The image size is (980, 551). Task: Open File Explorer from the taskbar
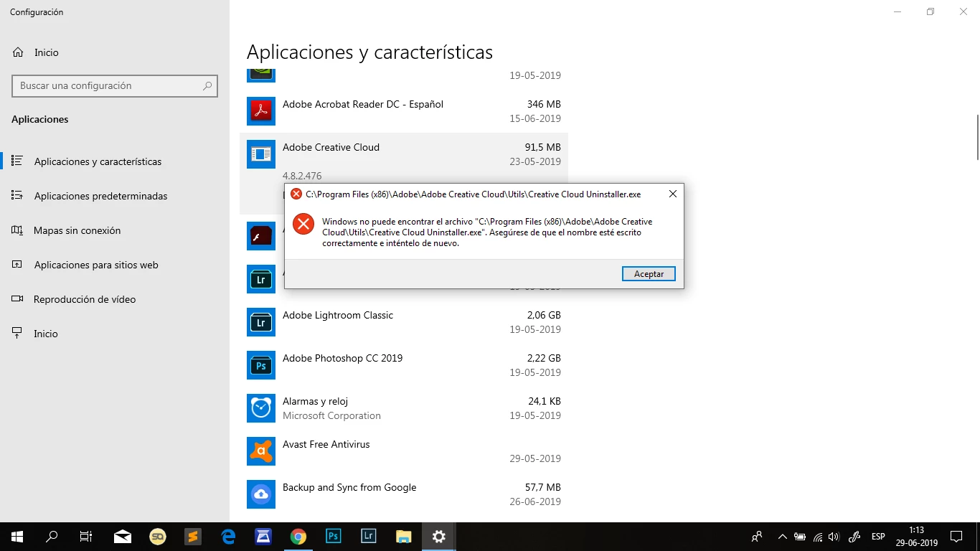coord(404,537)
